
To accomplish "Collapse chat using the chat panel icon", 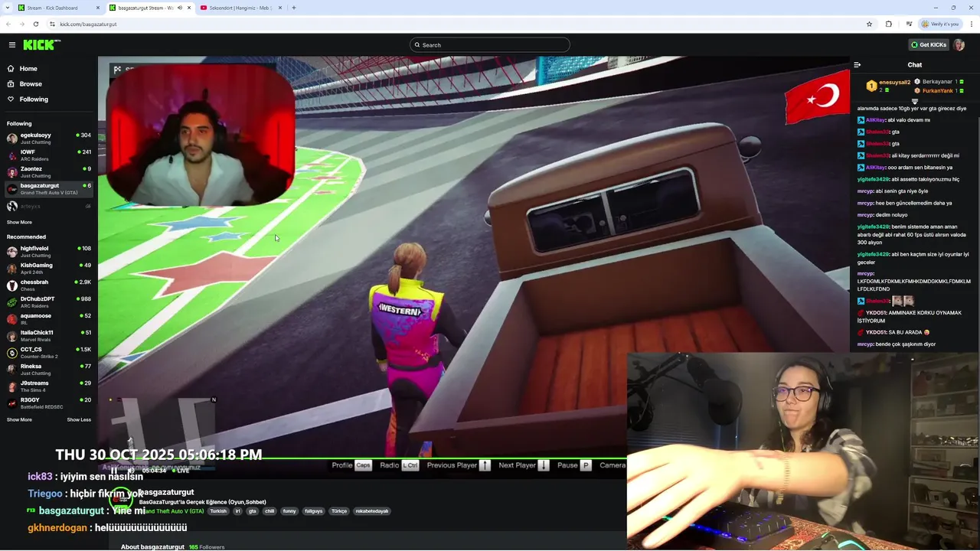I will [x=857, y=65].
